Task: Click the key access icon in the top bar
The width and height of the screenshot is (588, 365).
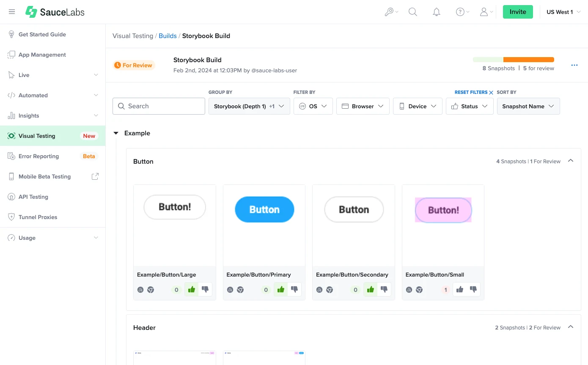Action: (389, 12)
